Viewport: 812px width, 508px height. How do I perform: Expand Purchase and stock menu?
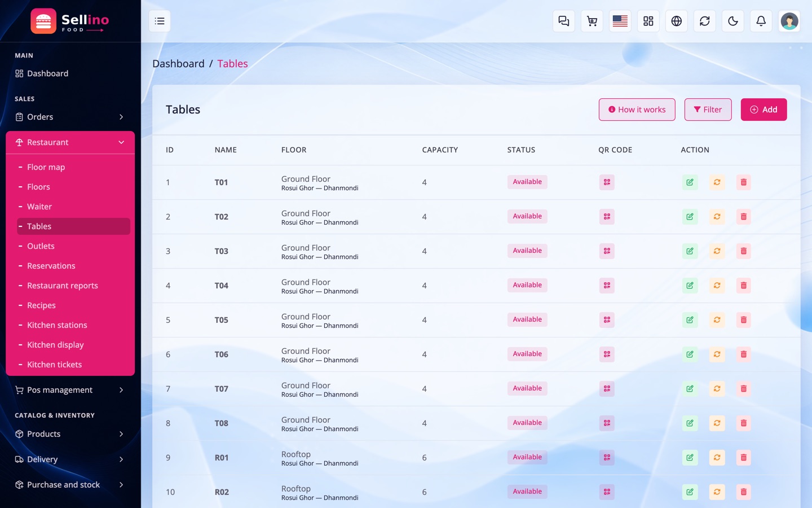70,485
